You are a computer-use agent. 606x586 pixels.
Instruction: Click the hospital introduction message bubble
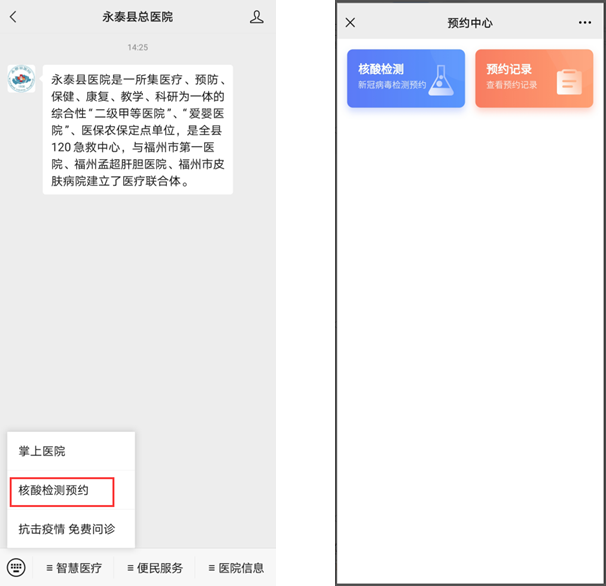click(137, 129)
